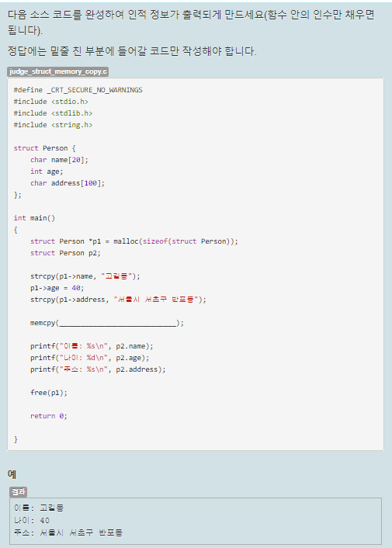
Task: Click the memcpy blank underline field
Action: [x=117, y=323]
